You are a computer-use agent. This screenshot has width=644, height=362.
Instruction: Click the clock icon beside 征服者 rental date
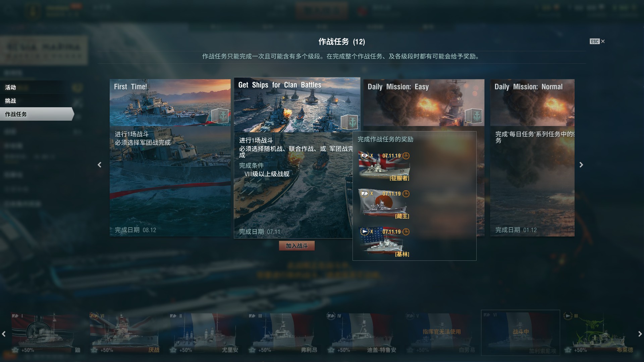click(406, 156)
